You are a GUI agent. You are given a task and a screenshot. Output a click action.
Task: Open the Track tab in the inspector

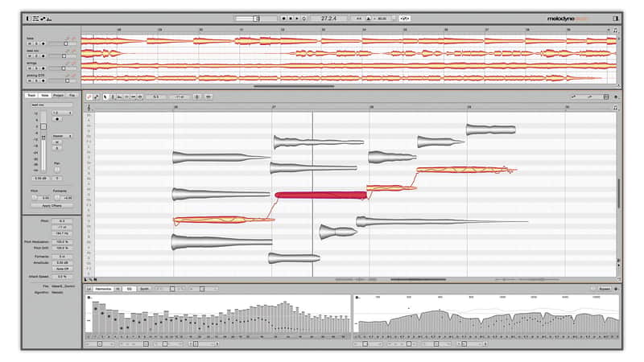click(x=31, y=95)
